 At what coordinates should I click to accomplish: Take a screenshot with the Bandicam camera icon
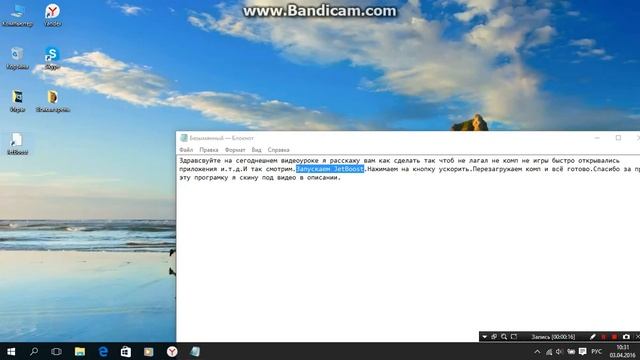[x=626, y=337]
